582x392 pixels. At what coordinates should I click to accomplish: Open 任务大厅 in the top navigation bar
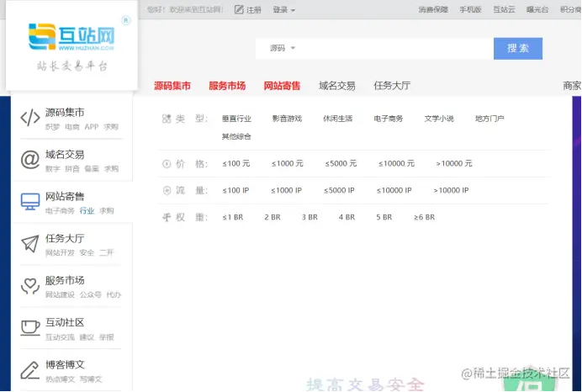pyautogui.click(x=392, y=86)
